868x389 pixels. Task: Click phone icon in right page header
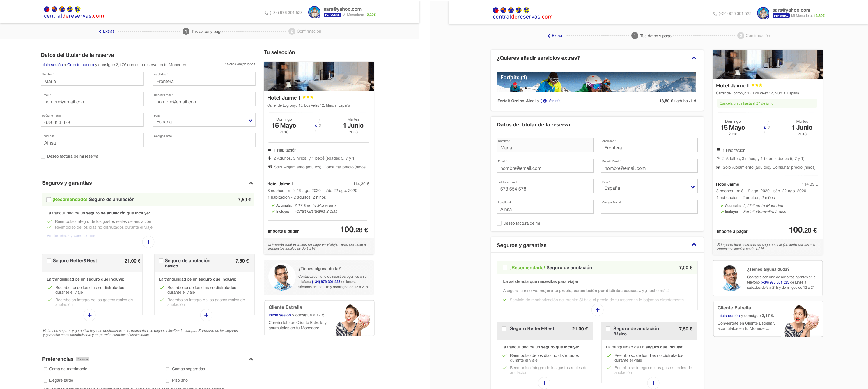pyautogui.click(x=715, y=14)
